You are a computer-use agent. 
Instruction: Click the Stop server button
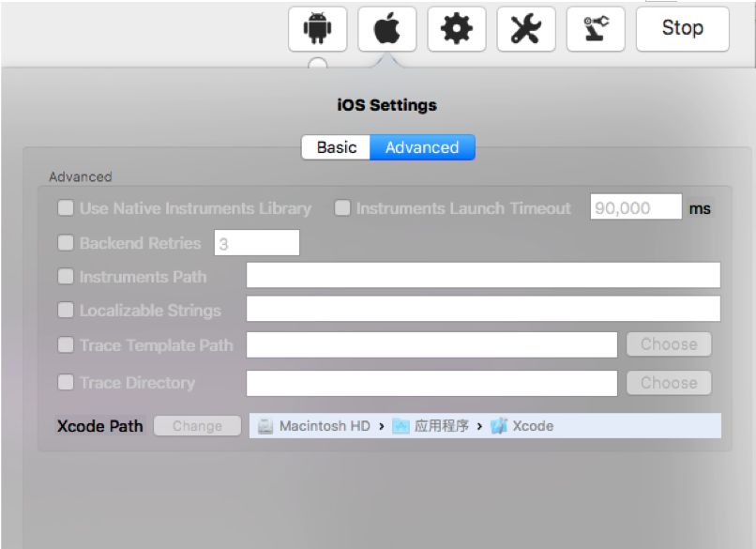click(x=683, y=29)
